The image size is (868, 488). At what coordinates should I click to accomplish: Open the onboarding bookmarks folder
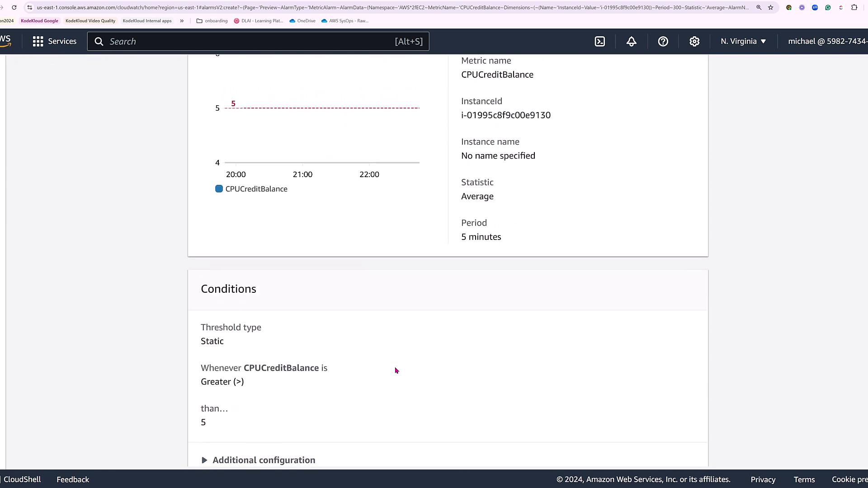click(x=212, y=21)
